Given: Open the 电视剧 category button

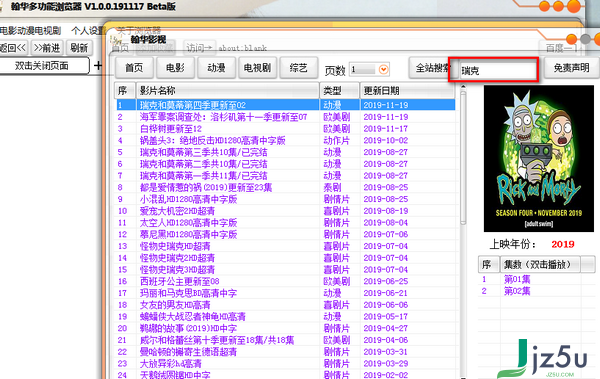Looking at the screenshot, I should (x=257, y=68).
